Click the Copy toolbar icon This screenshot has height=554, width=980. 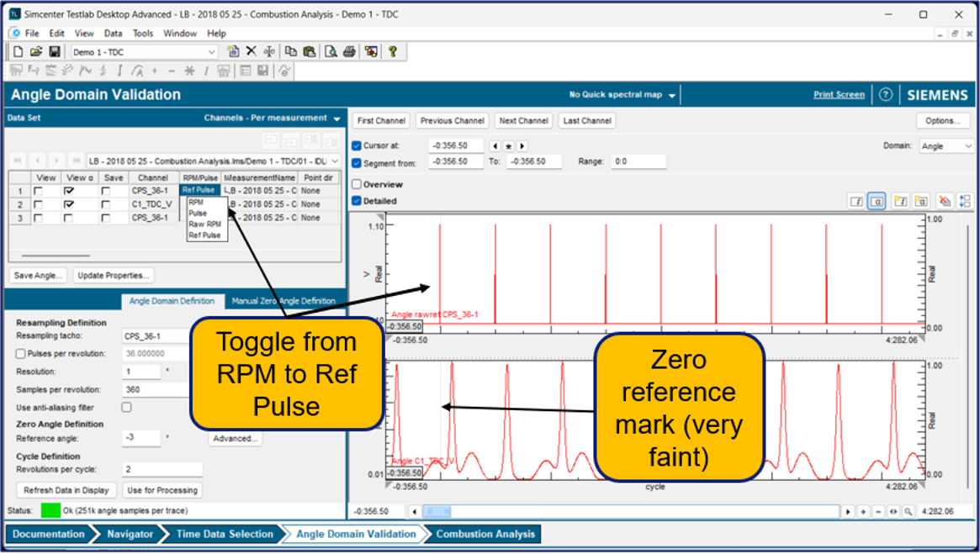click(x=290, y=52)
